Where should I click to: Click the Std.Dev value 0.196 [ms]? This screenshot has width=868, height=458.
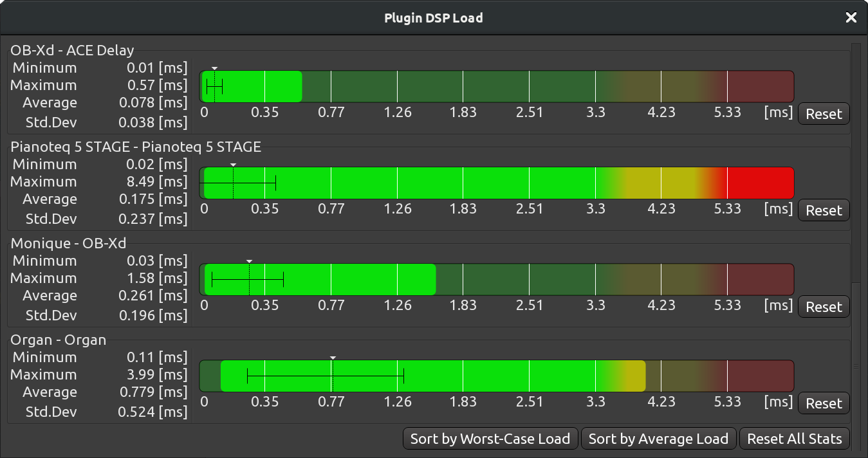pyautogui.click(x=153, y=315)
